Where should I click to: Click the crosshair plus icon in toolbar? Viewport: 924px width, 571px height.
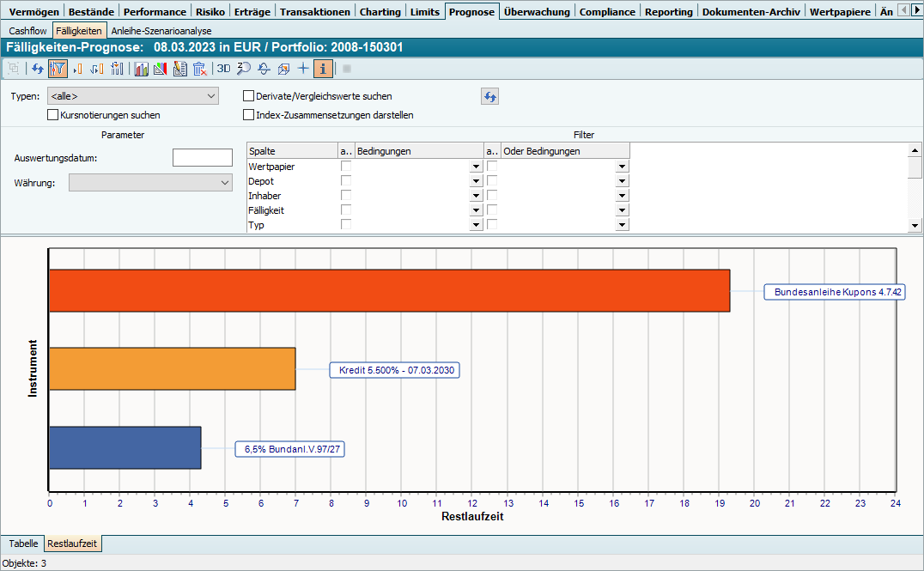[x=302, y=69]
